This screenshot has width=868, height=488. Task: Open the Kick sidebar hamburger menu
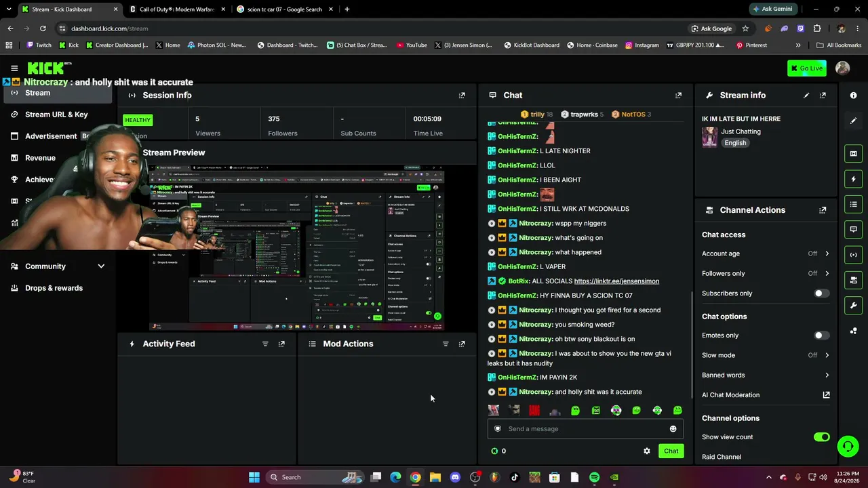coord(14,68)
